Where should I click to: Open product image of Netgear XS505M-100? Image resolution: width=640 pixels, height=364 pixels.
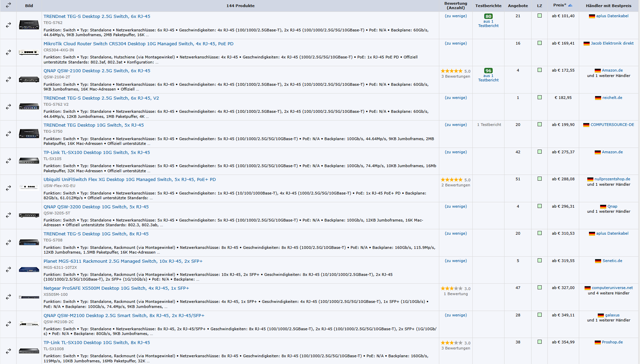point(29,297)
